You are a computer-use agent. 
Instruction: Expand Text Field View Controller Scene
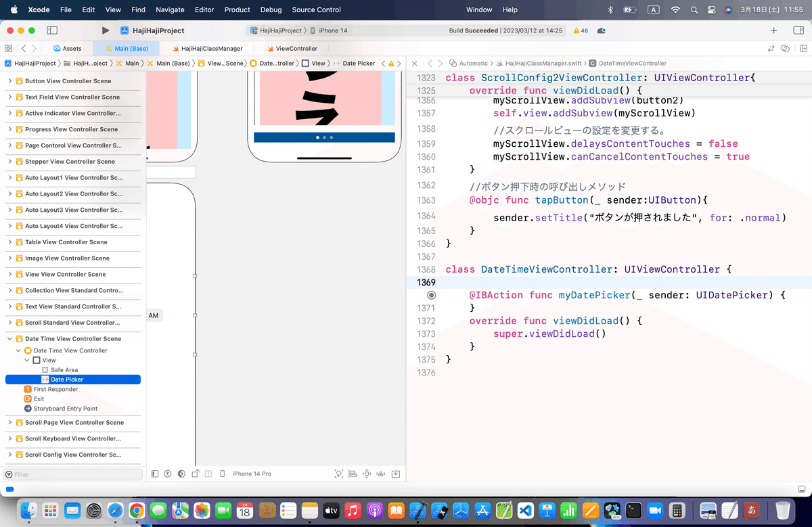tap(10, 97)
